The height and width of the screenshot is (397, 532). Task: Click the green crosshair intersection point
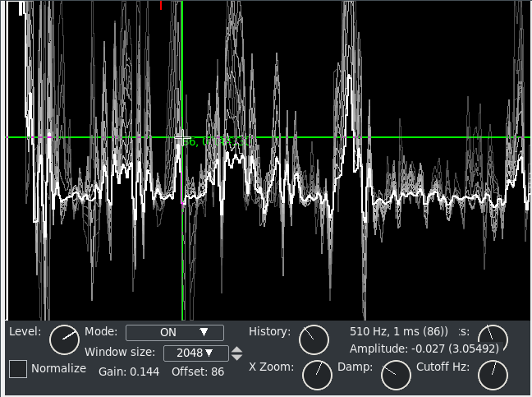click(182, 137)
